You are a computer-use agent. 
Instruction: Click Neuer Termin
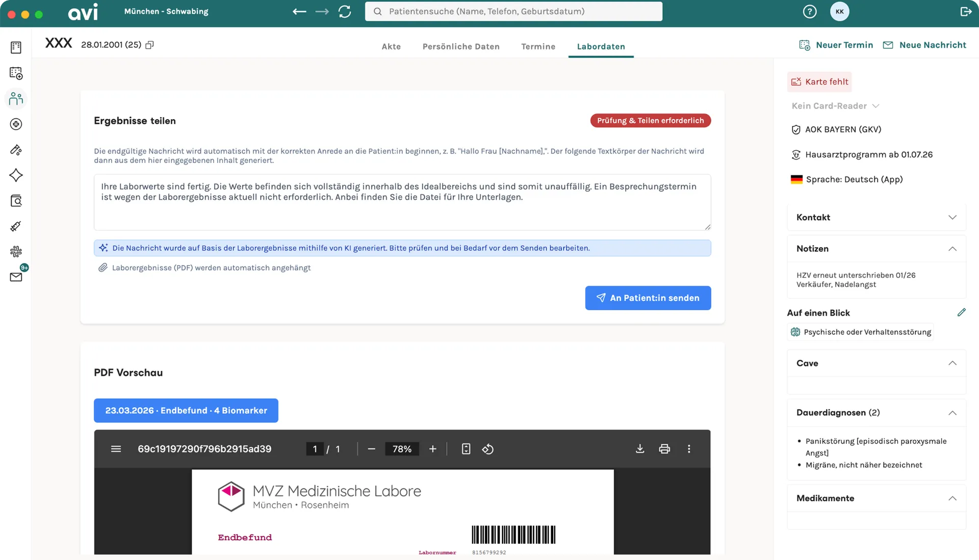pyautogui.click(x=836, y=45)
